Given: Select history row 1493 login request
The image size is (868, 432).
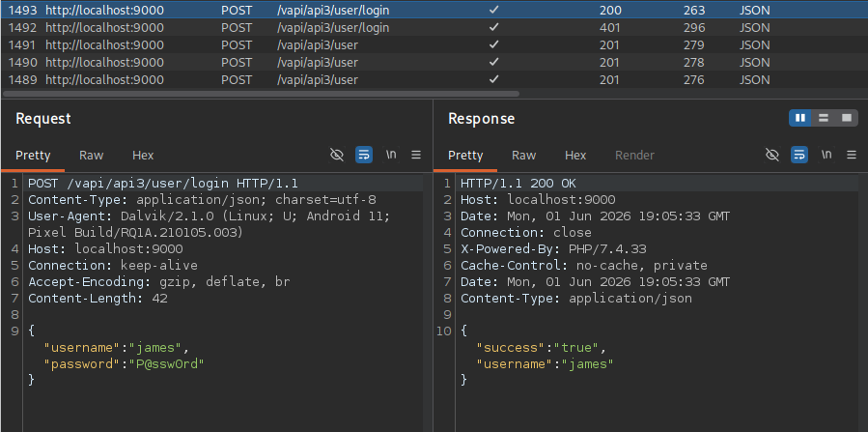Looking at the screenshot, I should pos(434,10).
